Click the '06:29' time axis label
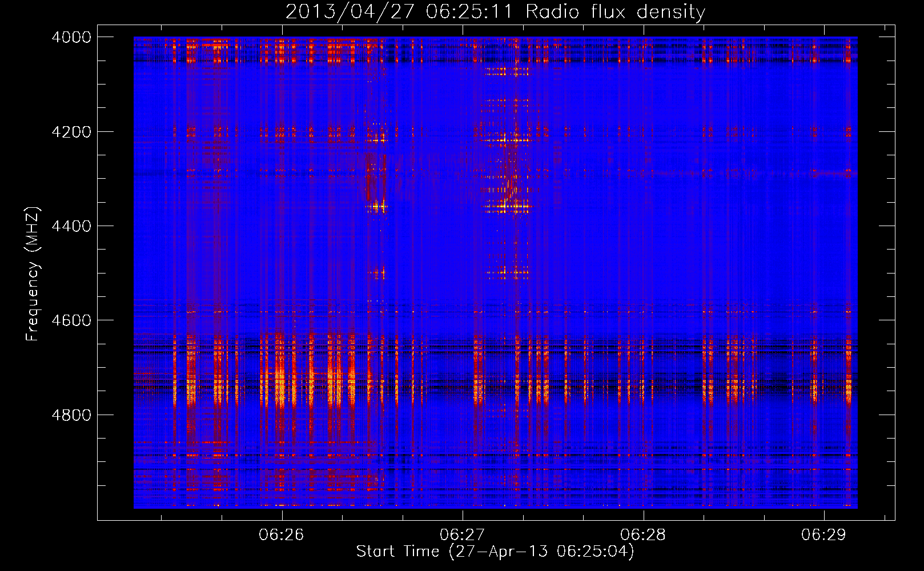 click(823, 535)
